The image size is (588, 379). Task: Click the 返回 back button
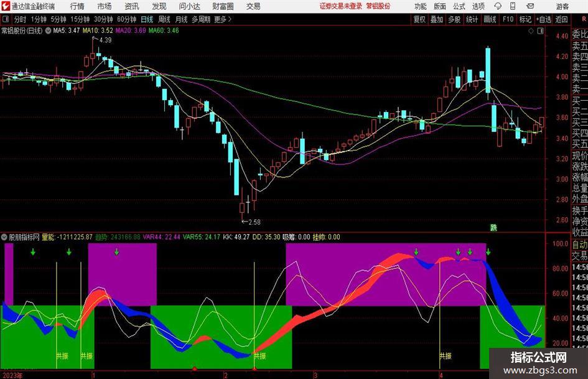click(x=561, y=19)
